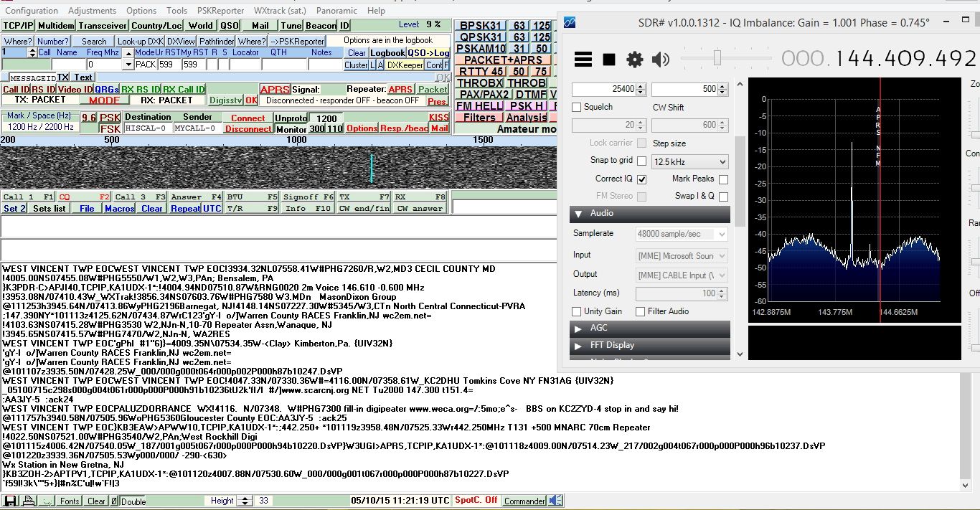
Task: Click the red OK button beside Digisstv
Action: tap(251, 100)
